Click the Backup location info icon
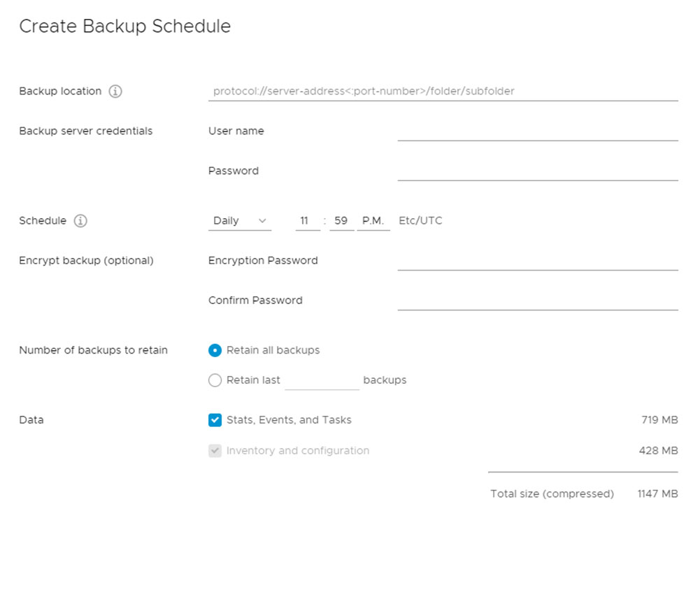The image size is (700, 592). [x=116, y=92]
